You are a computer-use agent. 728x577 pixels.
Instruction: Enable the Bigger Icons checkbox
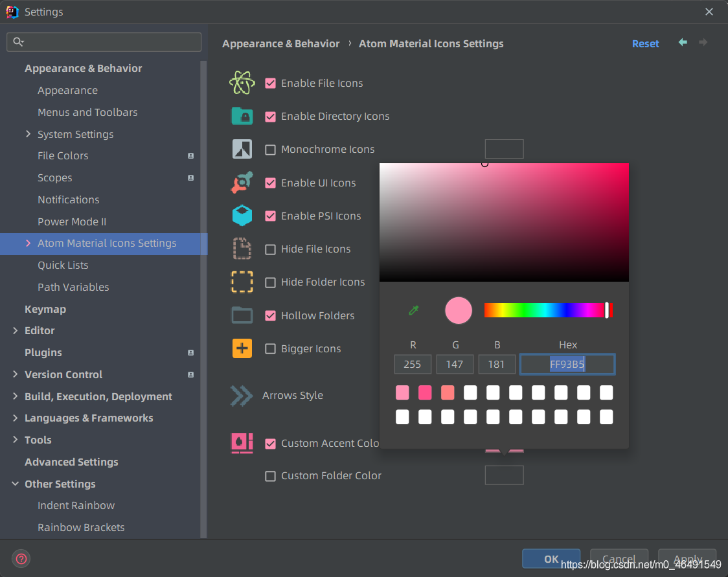270,348
